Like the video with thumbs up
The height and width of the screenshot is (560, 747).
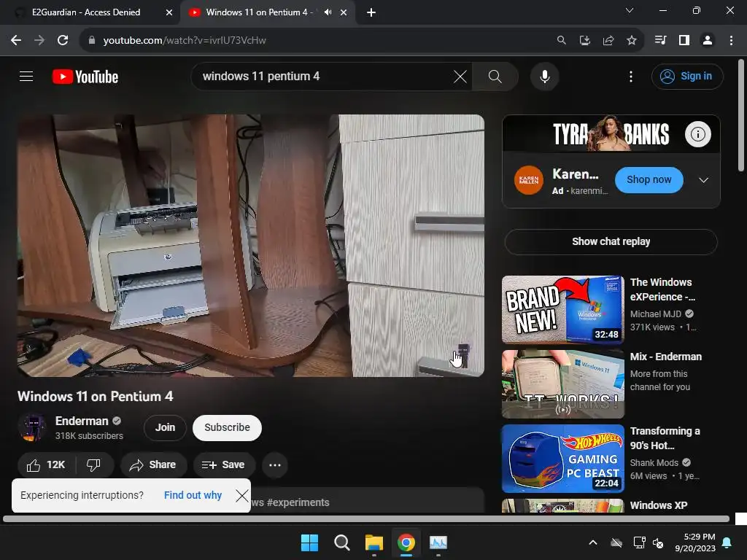pyautogui.click(x=46, y=464)
